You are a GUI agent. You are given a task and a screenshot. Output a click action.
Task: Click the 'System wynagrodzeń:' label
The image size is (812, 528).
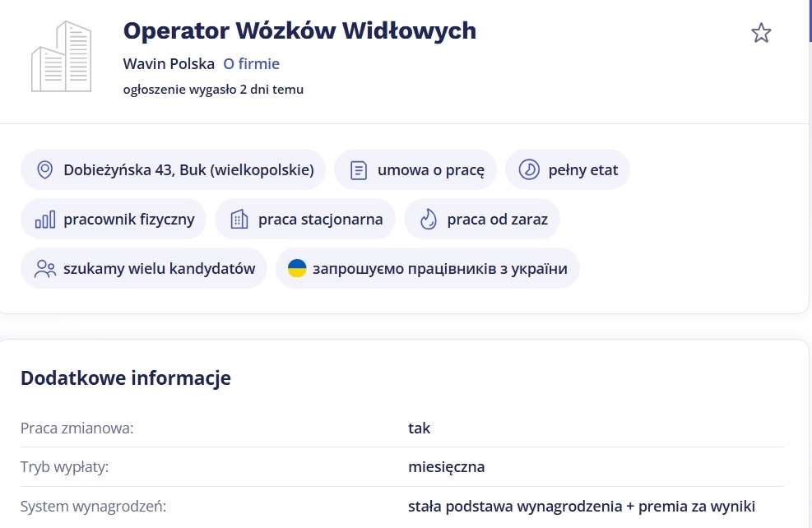[93, 507]
